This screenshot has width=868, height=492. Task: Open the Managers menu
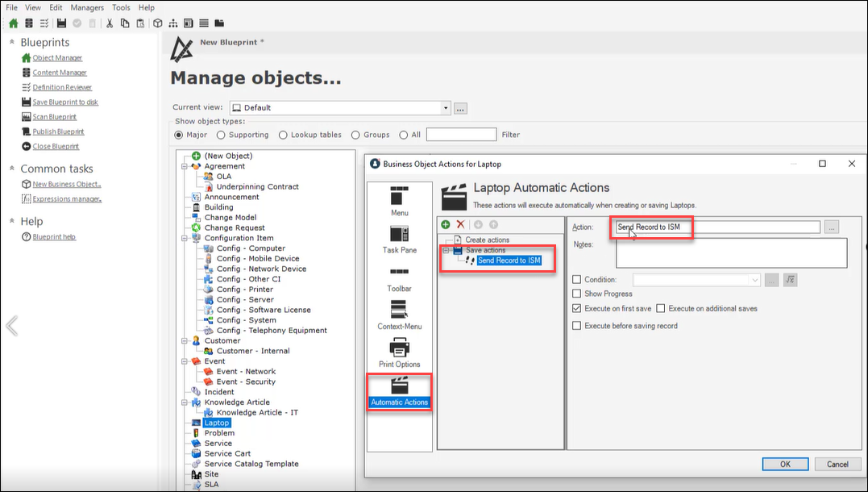click(87, 7)
